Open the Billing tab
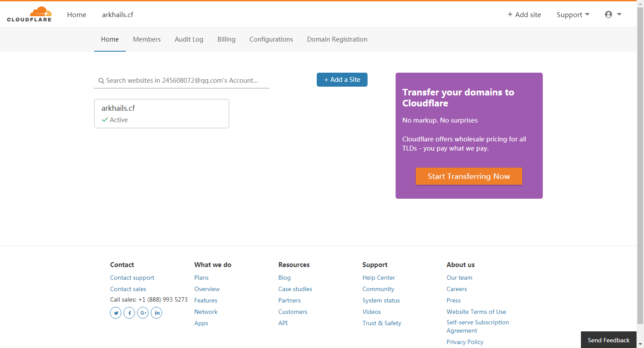644x348 pixels. (226, 39)
